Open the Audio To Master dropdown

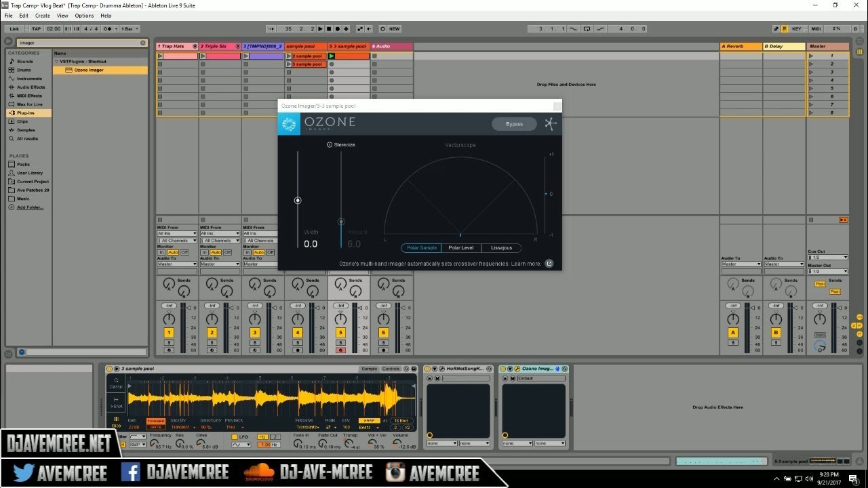pos(176,264)
